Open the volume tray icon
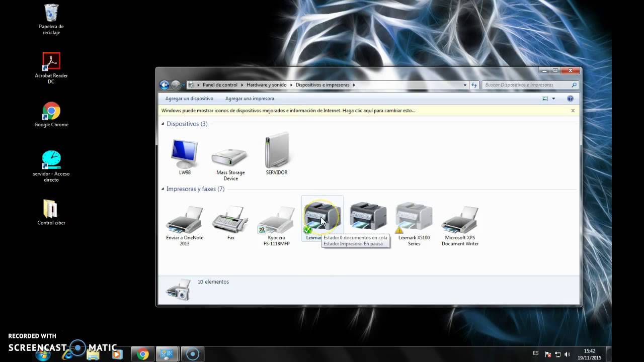The image size is (644, 362). pyautogui.click(x=567, y=354)
